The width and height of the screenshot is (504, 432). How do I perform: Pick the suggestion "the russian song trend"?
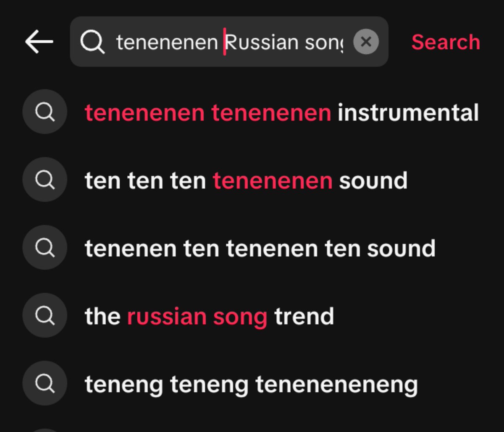[252, 317]
